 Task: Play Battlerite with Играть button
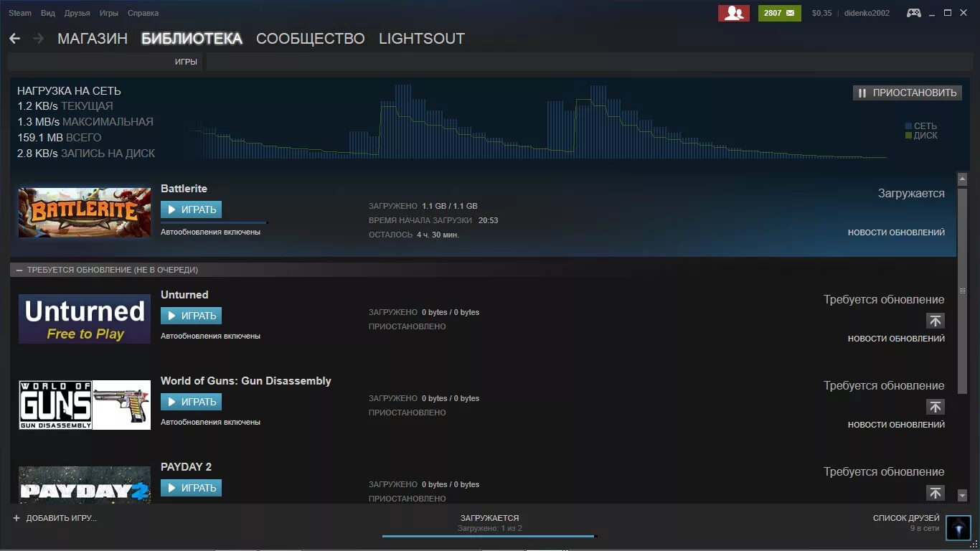tap(191, 209)
